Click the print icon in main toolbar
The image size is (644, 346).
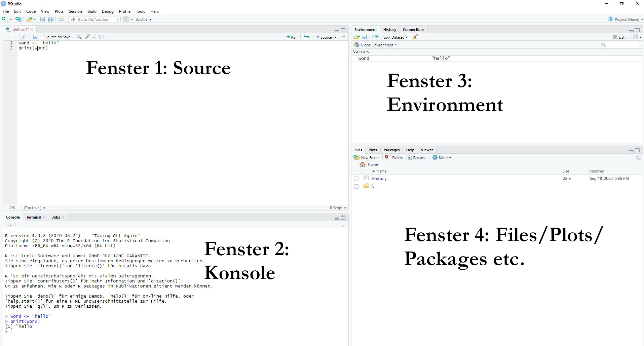point(61,20)
